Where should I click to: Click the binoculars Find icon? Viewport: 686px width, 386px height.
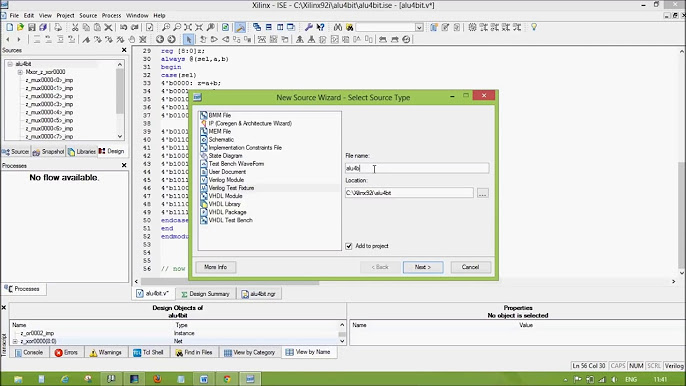pos(338,27)
